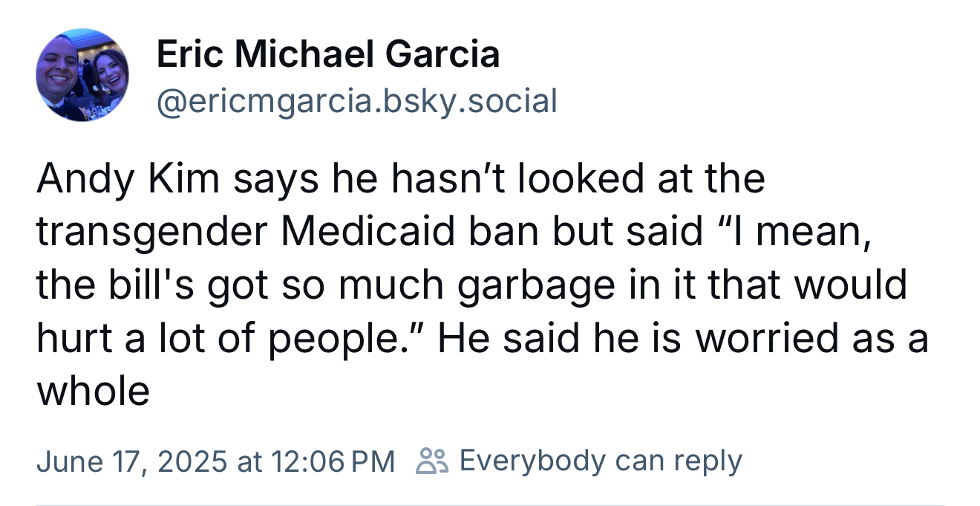Open the Eric Michael Garcia display name
This screenshot has height=506, width=980.
(327, 53)
